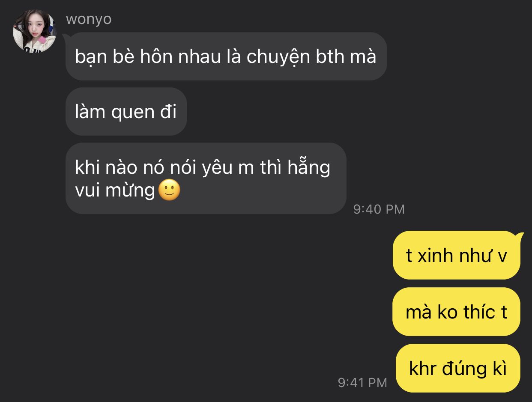Click the words 'vui mừng' beside the emoji
This screenshot has width=532, height=402.
coord(115,191)
